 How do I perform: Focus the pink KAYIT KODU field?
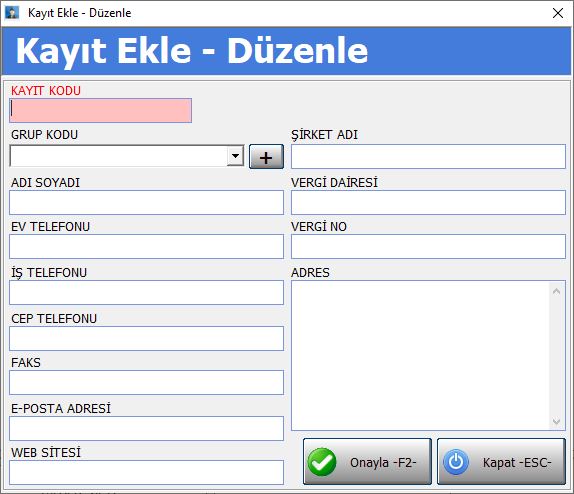[x=101, y=110]
